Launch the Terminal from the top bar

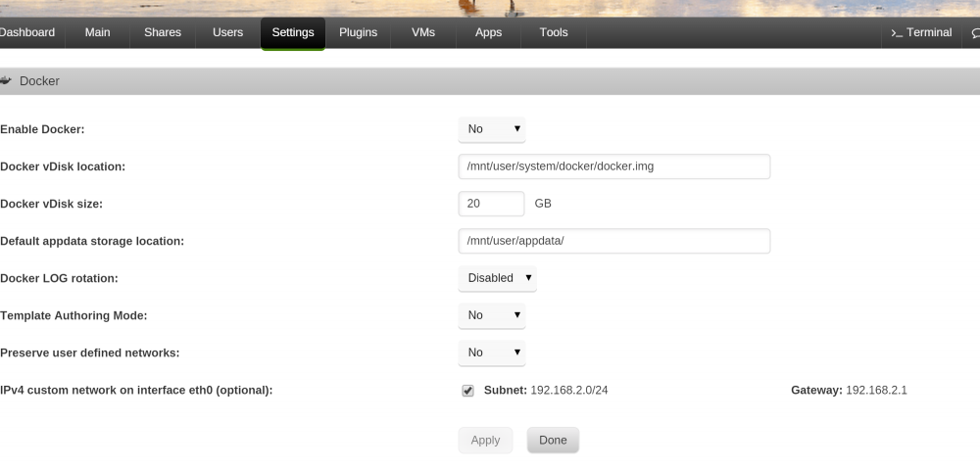click(x=921, y=32)
